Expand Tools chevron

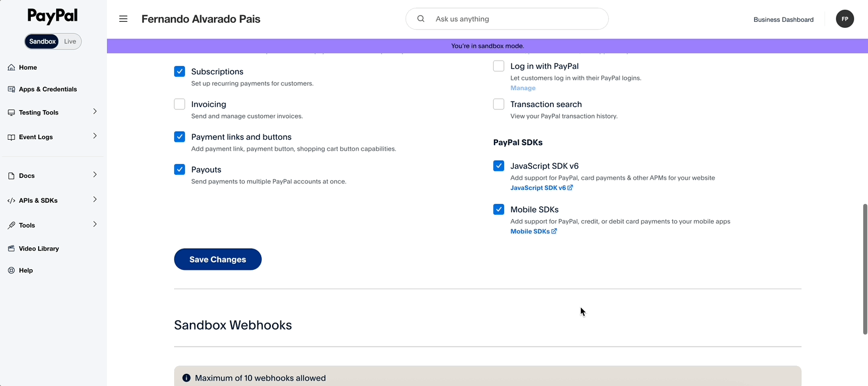[95, 224]
